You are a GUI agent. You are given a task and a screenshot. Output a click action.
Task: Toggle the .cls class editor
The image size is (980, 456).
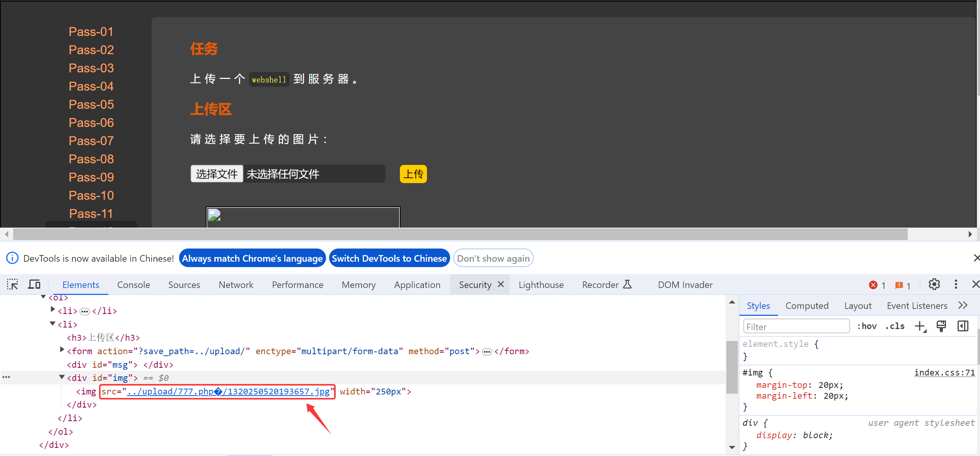pos(895,326)
